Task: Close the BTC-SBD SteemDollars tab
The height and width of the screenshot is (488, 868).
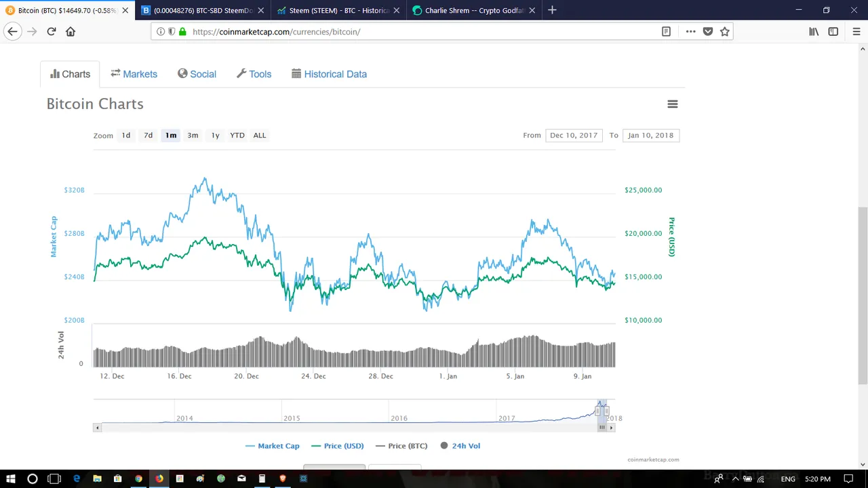Action: coord(261,10)
